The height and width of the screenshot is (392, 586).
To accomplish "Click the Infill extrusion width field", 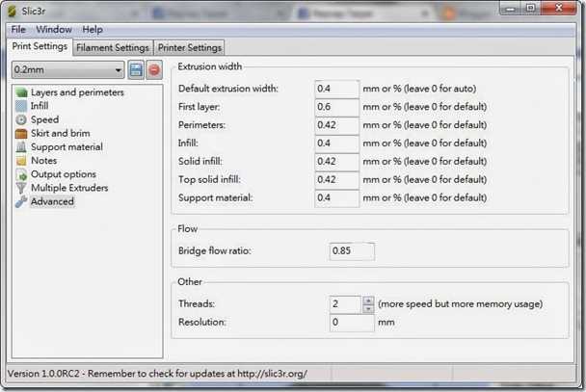I will [336, 144].
